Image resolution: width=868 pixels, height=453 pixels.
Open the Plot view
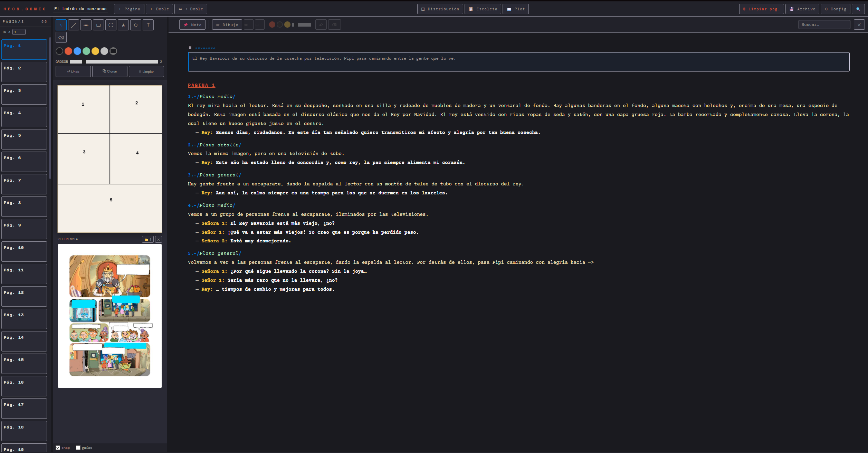[515, 9]
